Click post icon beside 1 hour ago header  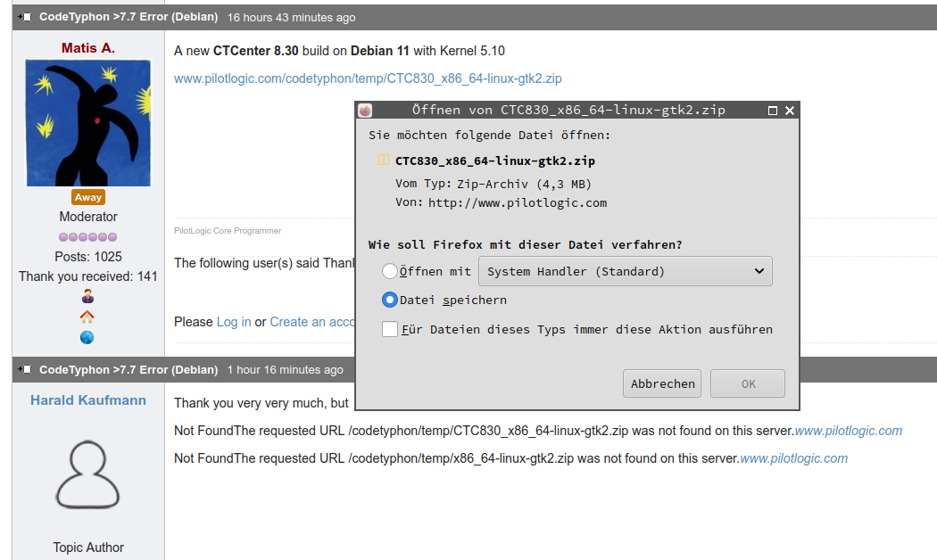(24, 369)
